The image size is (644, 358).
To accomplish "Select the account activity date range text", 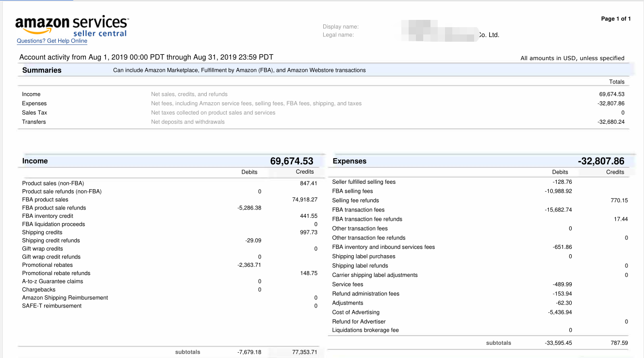I will [146, 57].
